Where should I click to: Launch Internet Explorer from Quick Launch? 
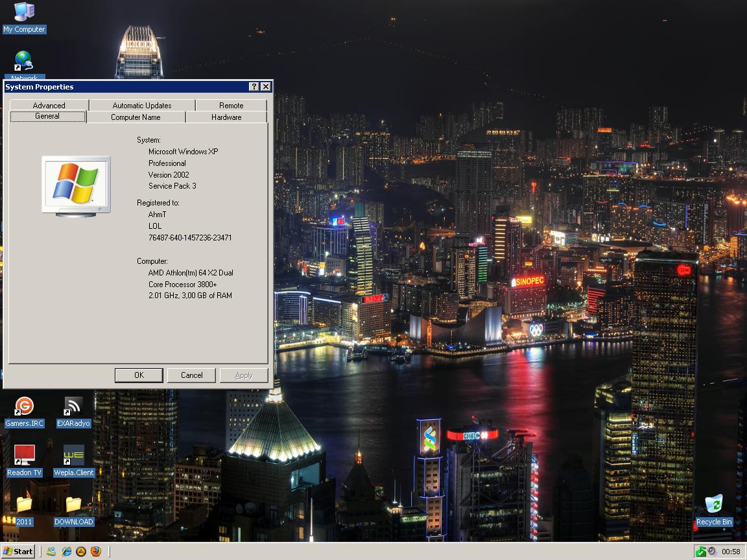[x=66, y=552]
